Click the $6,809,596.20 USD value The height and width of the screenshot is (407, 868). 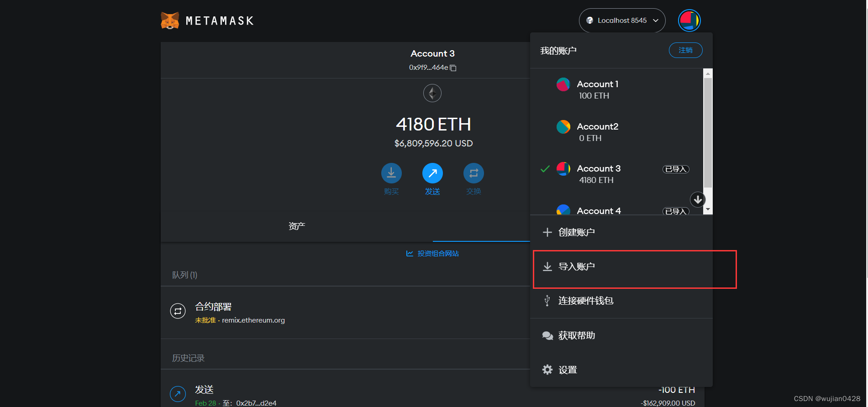433,143
